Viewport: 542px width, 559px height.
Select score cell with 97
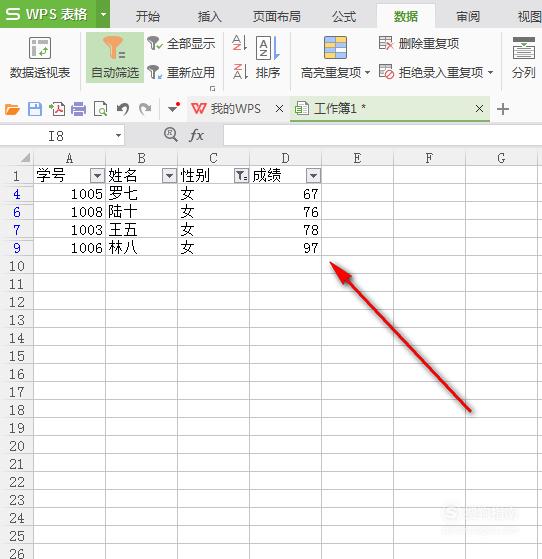285,247
